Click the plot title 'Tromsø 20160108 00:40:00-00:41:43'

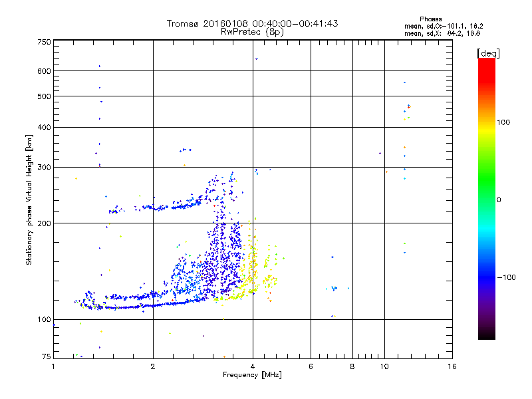tap(252, 23)
